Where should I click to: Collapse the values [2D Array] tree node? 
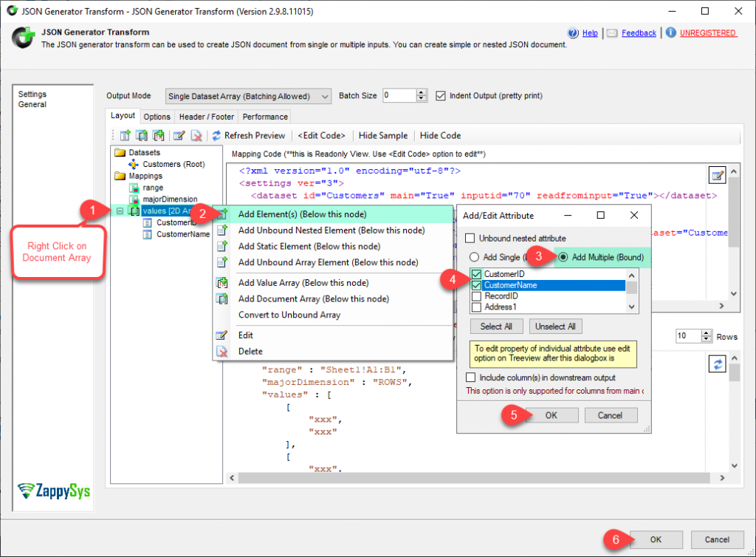[x=118, y=211]
